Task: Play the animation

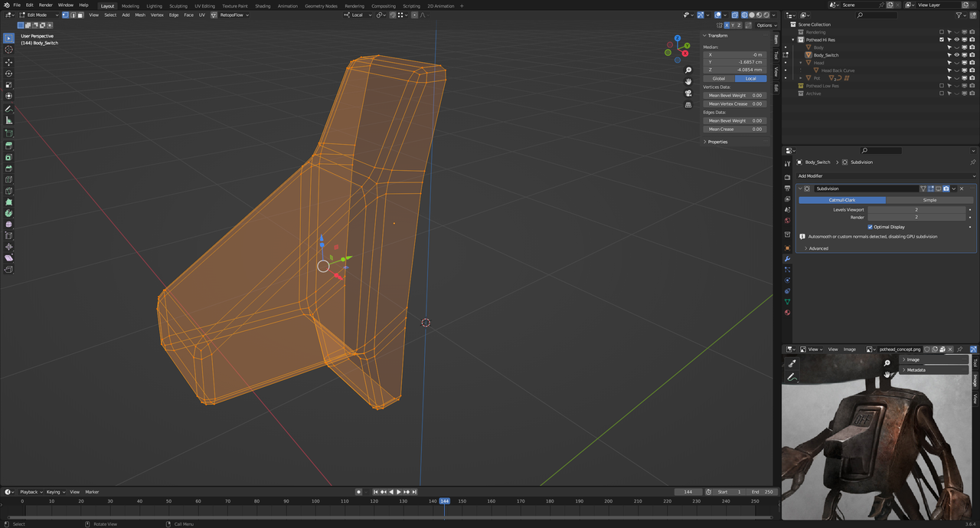Action: [x=398, y=492]
